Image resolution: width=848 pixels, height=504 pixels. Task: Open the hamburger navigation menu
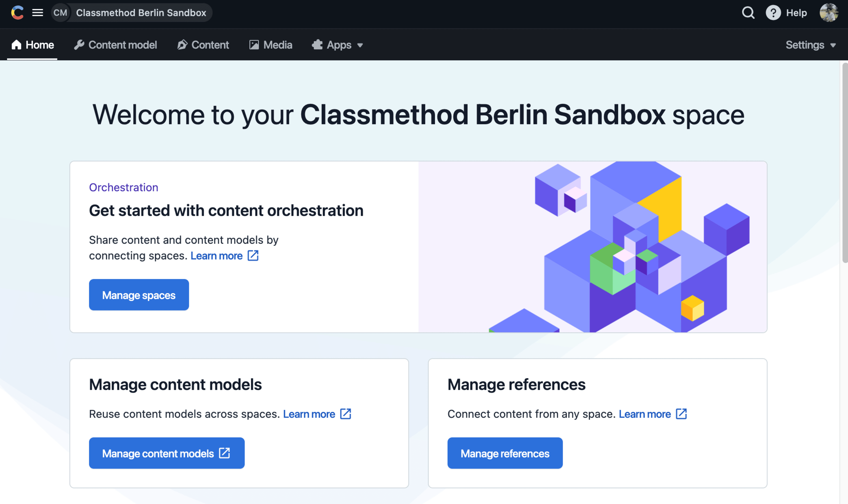point(37,12)
